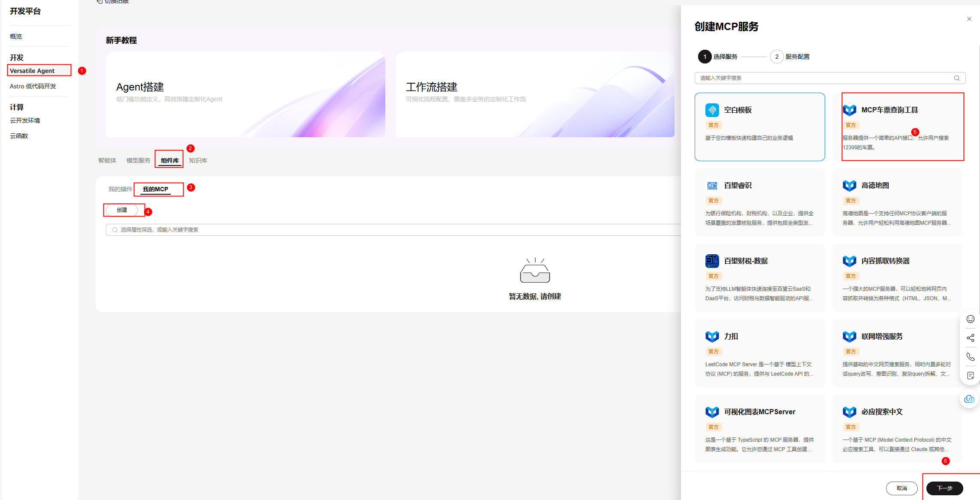Click the 空白模板 template icon
The image size is (980, 500).
click(x=712, y=110)
